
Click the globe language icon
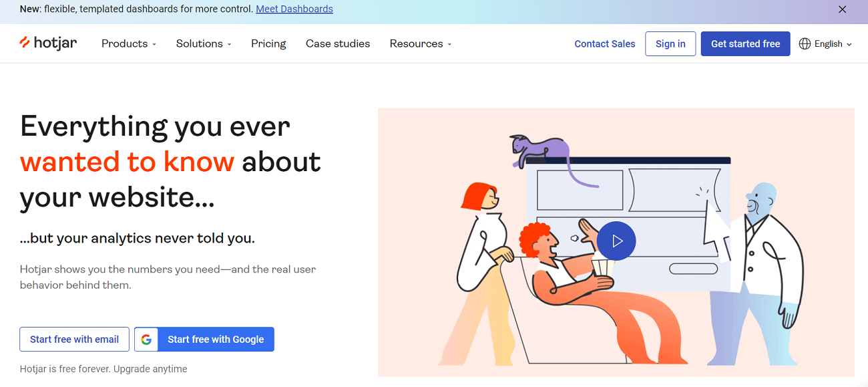[x=805, y=43]
